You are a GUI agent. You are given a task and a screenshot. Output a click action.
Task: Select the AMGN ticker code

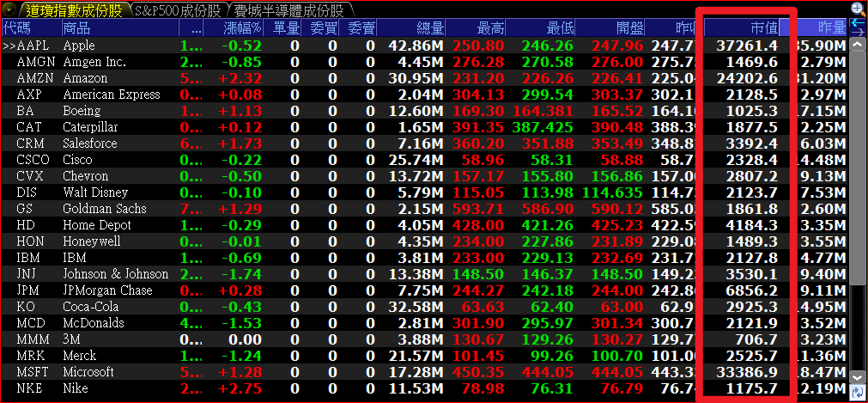(36, 62)
